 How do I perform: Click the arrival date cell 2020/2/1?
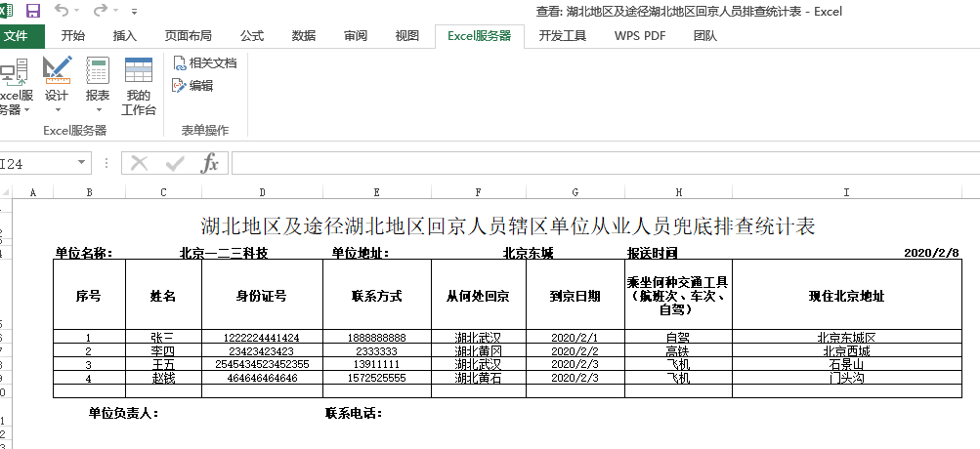[575, 337]
